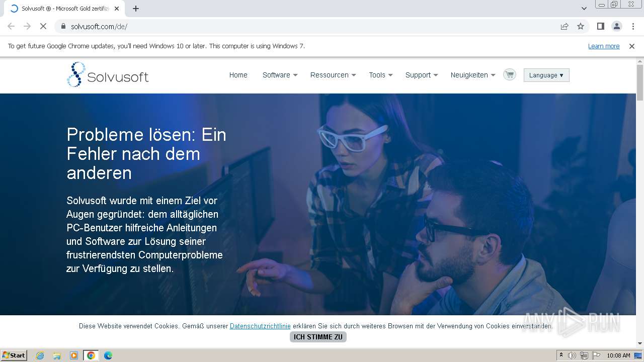Screen dimensions: 644x362
Task: Open volume control in tray
Action: (572, 355)
